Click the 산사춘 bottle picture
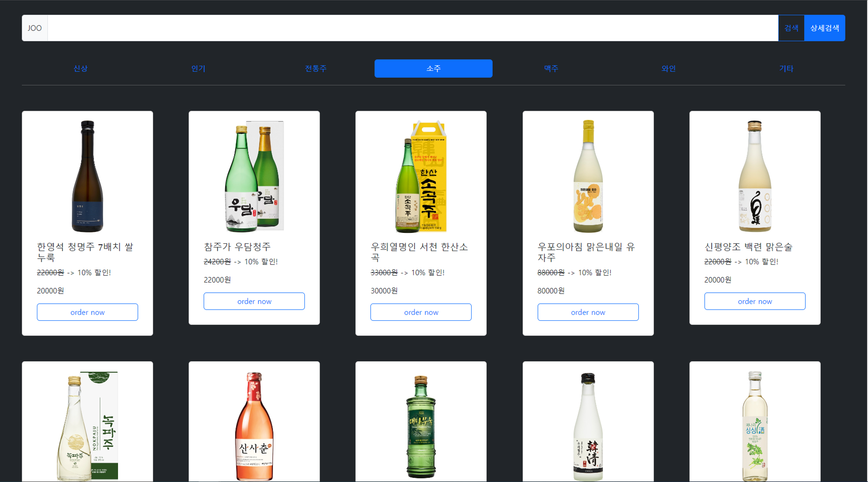 [254, 425]
